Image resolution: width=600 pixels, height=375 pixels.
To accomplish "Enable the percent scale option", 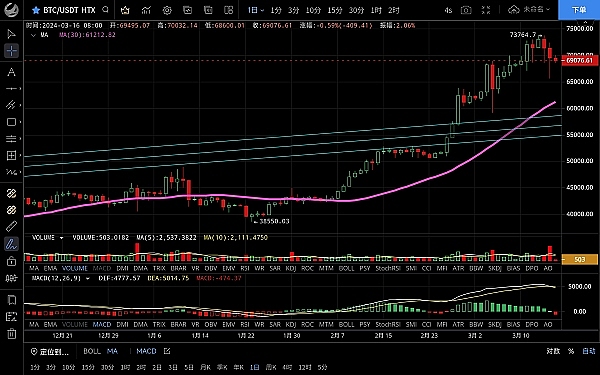I will pyautogui.click(x=571, y=351).
